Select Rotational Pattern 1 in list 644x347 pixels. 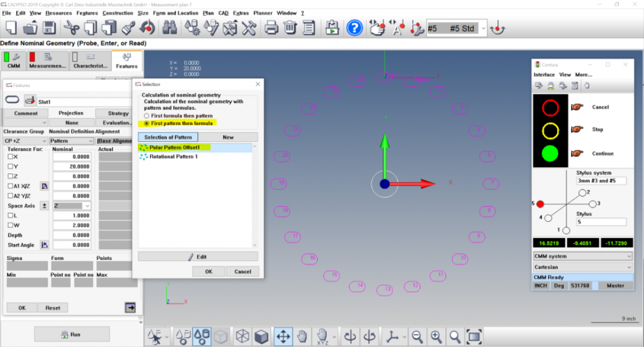click(173, 157)
